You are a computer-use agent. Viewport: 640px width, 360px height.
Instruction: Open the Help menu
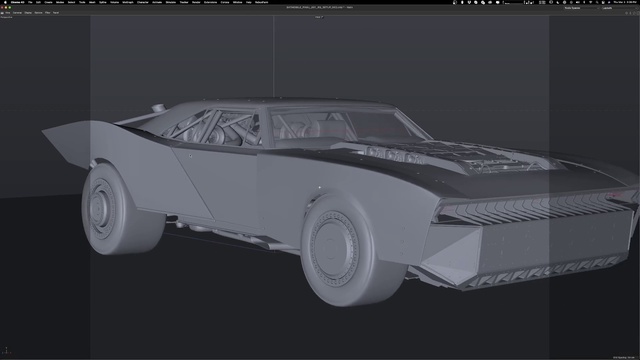(249, 2)
